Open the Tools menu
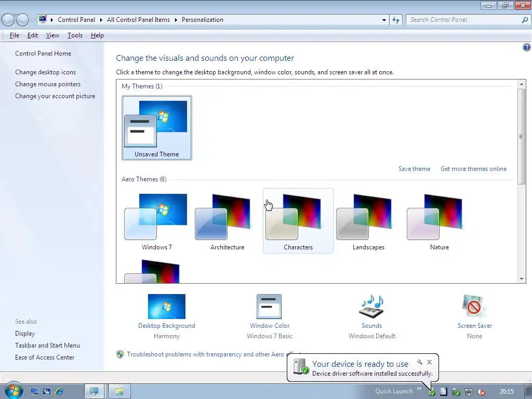532x399 pixels. pyautogui.click(x=75, y=35)
